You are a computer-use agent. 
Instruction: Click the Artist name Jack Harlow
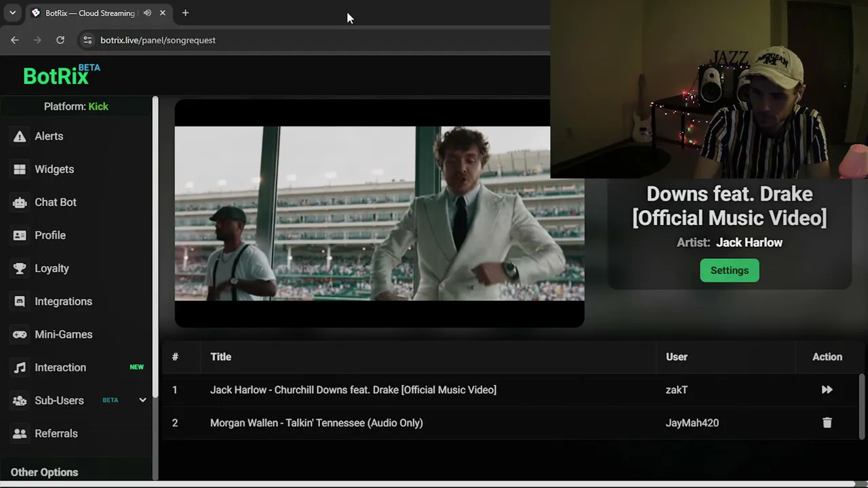pos(749,243)
